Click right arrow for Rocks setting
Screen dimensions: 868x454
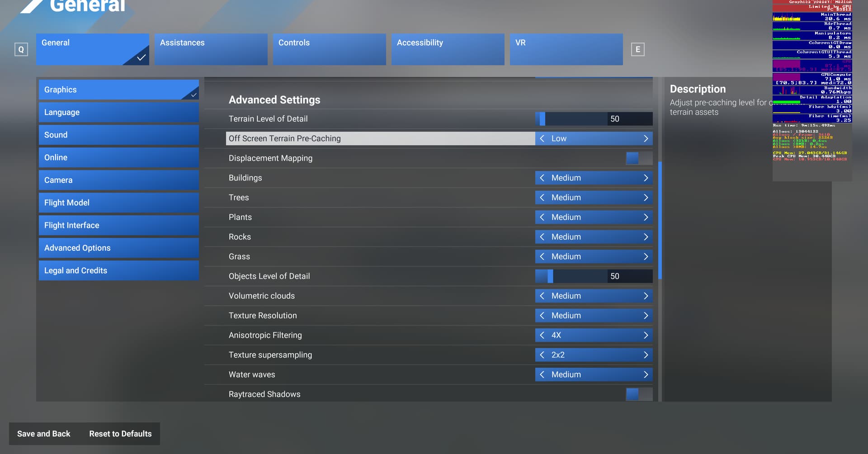[x=646, y=237]
